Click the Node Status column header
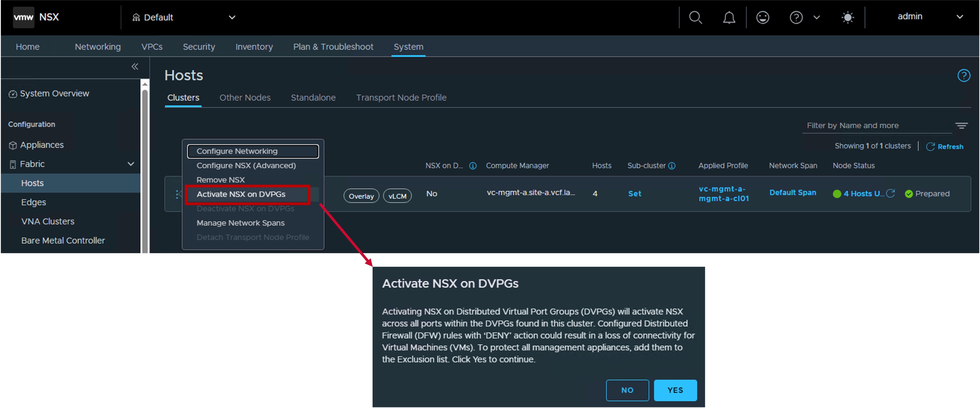This screenshot has width=980, height=408. click(853, 166)
